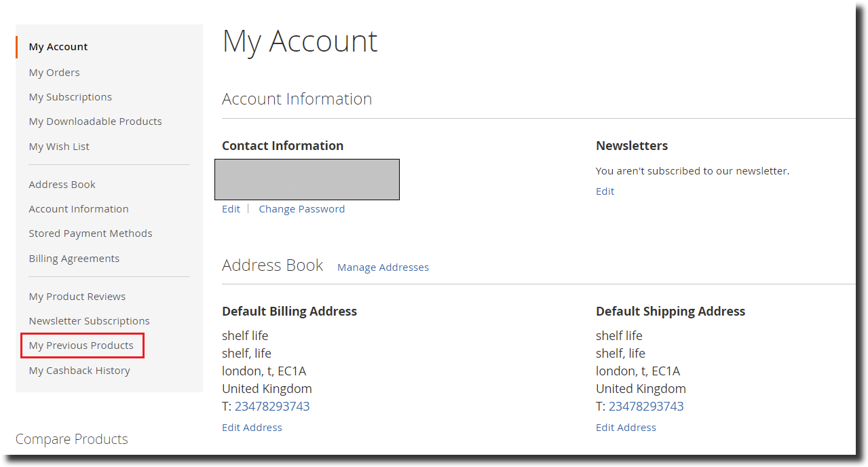Open My Orders in the sidebar
Viewport: 868px width, 467px height.
point(54,73)
